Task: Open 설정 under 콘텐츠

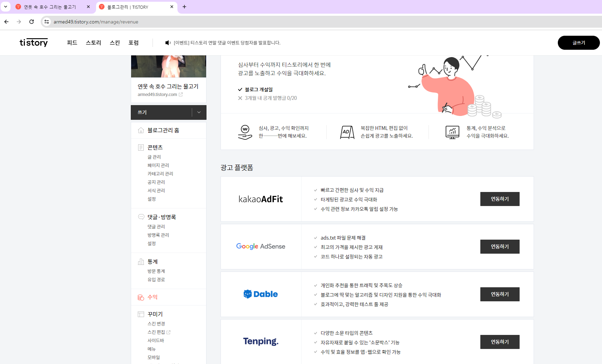Action: point(151,199)
